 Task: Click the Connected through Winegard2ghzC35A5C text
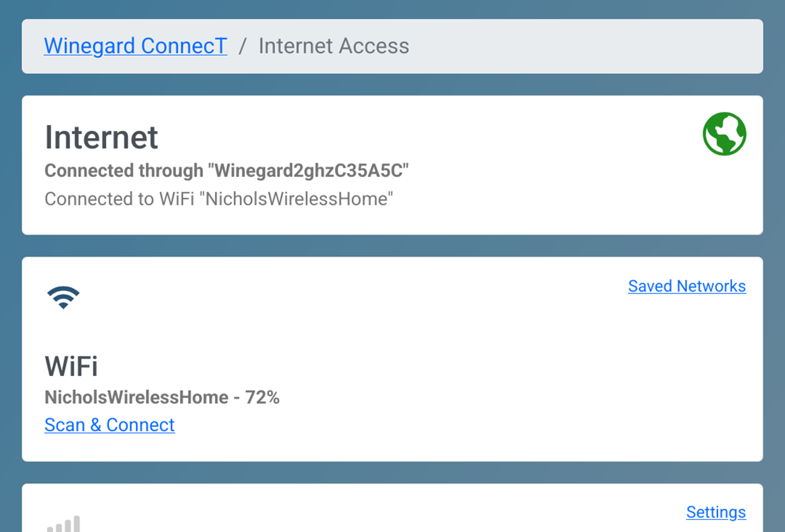pyautogui.click(x=227, y=171)
